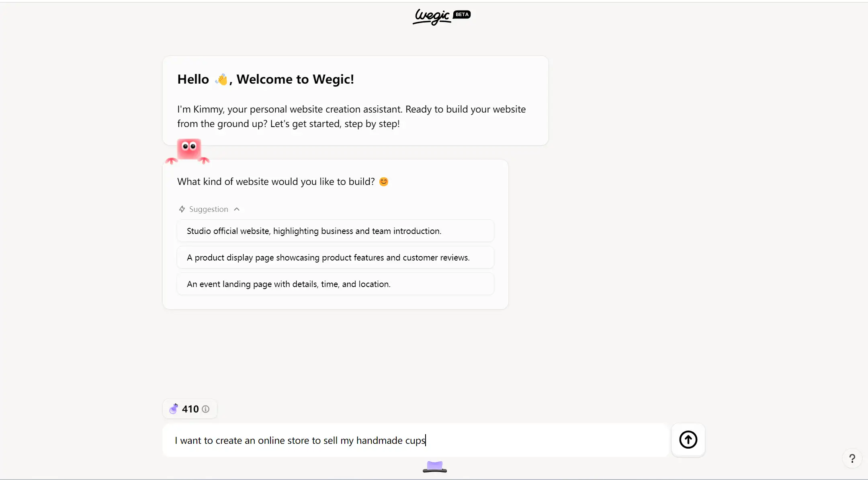
Task: Click the purple character below input box
Action: tap(435, 467)
